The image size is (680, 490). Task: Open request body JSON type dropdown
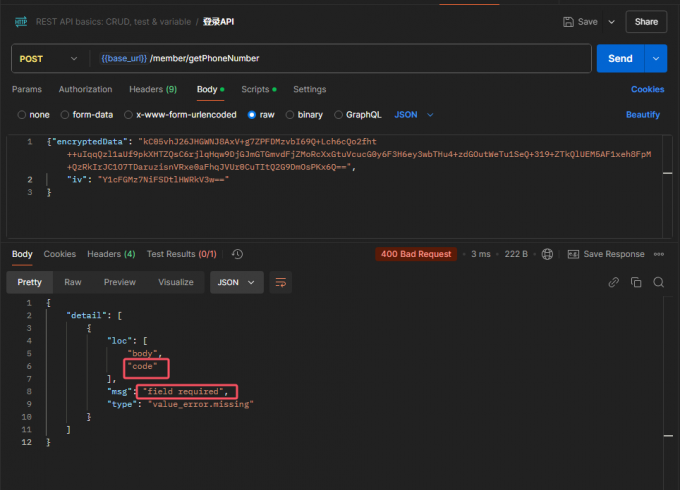[x=414, y=115]
